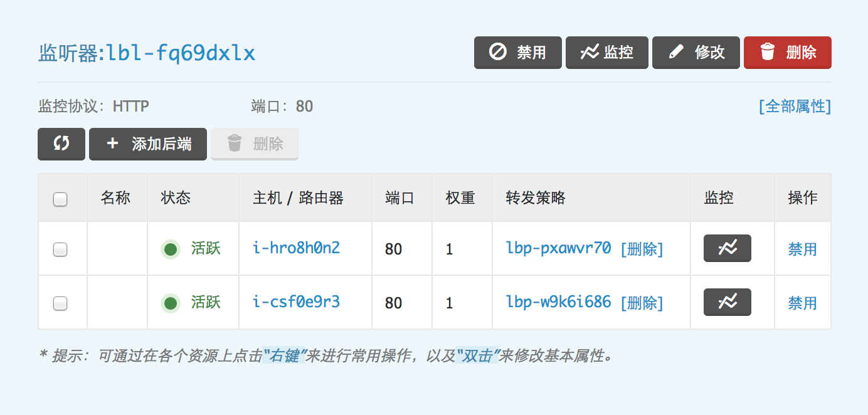Open monitoring chart for i-csf0e9r3 row

(727, 302)
